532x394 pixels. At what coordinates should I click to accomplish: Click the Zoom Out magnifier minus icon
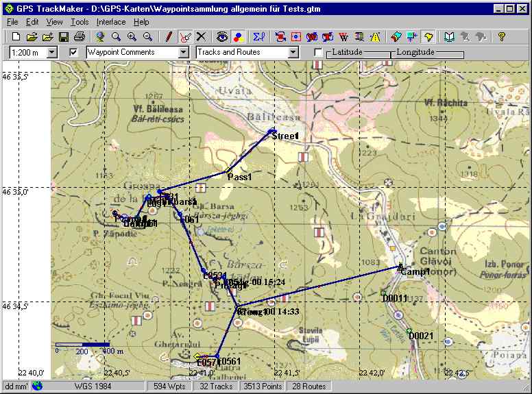147,36
